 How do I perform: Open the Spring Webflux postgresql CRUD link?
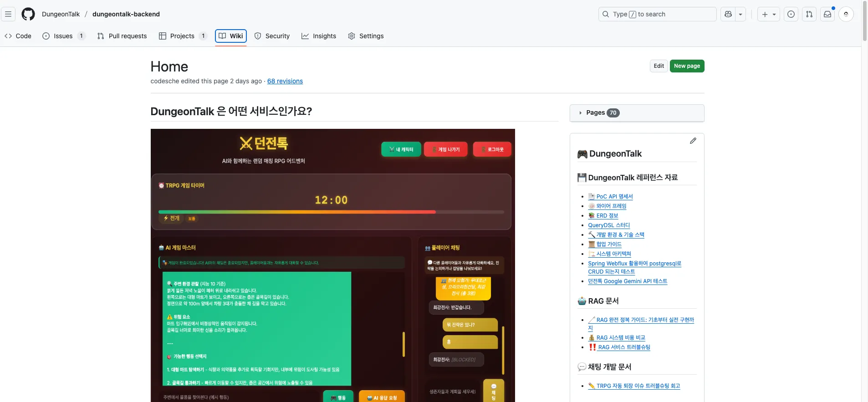coord(634,268)
